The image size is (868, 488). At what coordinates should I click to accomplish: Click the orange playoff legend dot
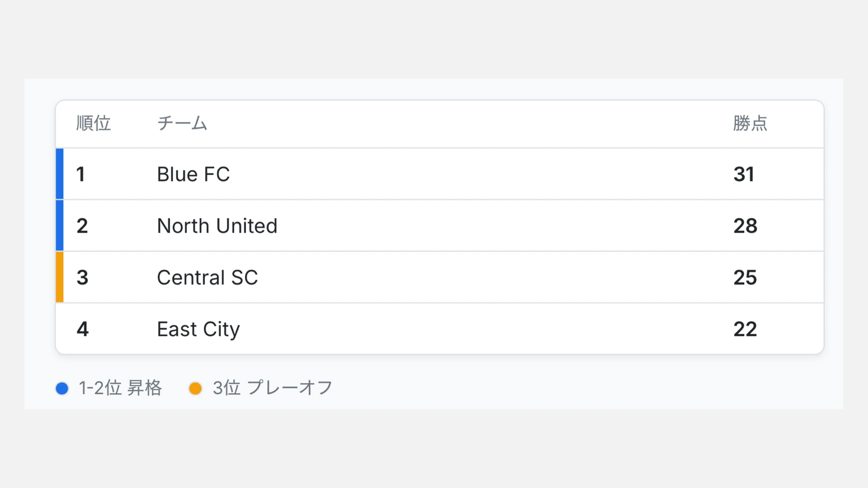point(195,388)
